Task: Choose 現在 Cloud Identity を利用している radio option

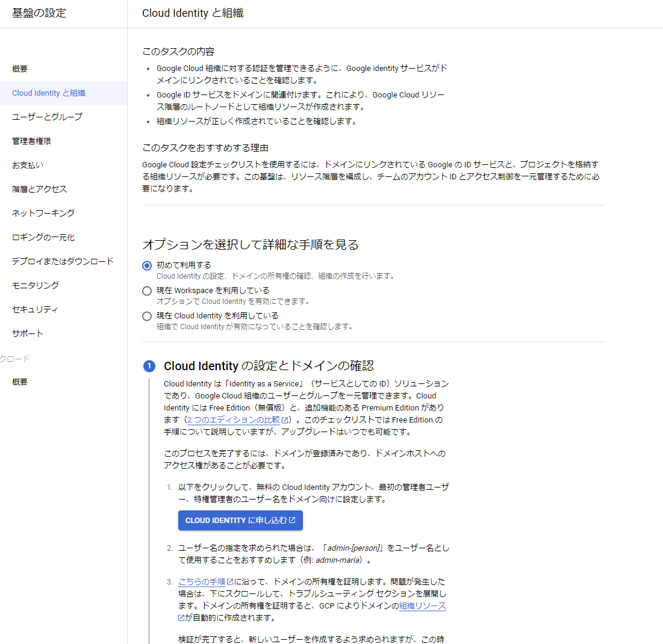Action: point(147,316)
